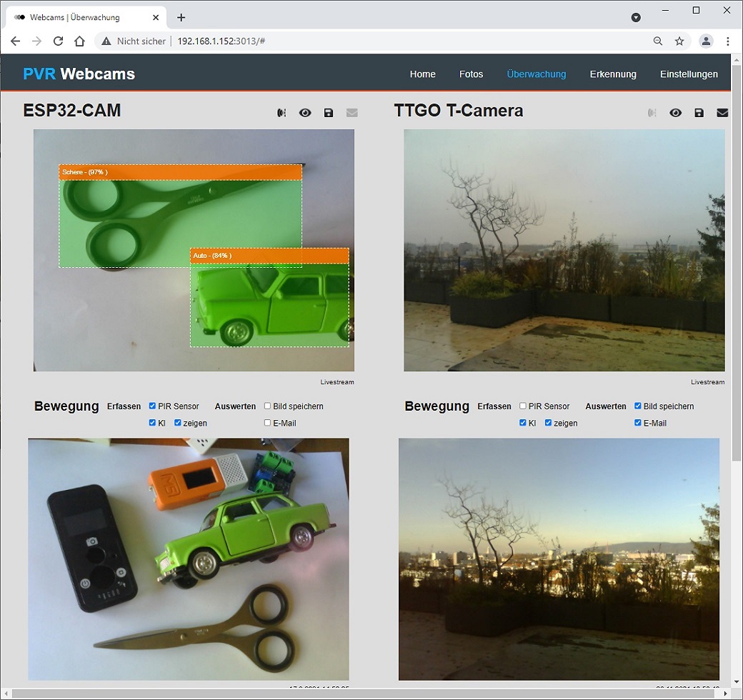Open the Chrome three-dot menu
The image size is (743, 700).
pyautogui.click(x=727, y=41)
